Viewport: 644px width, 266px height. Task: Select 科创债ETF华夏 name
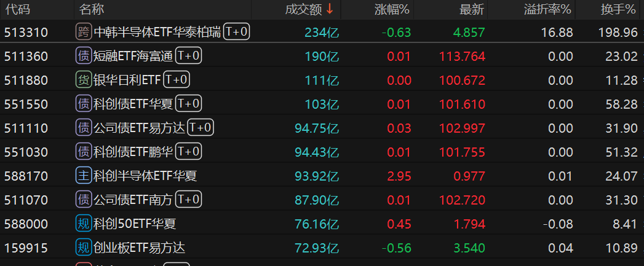[x=133, y=104]
